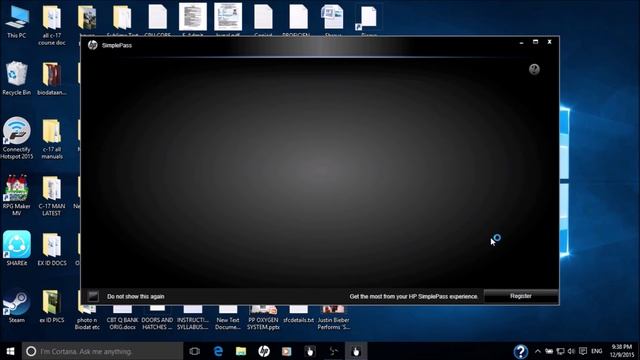The width and height of the screenshot is (640, 360).
Task: Select the RPG Maker MV shortcut
Action: (x=17, y=195)
